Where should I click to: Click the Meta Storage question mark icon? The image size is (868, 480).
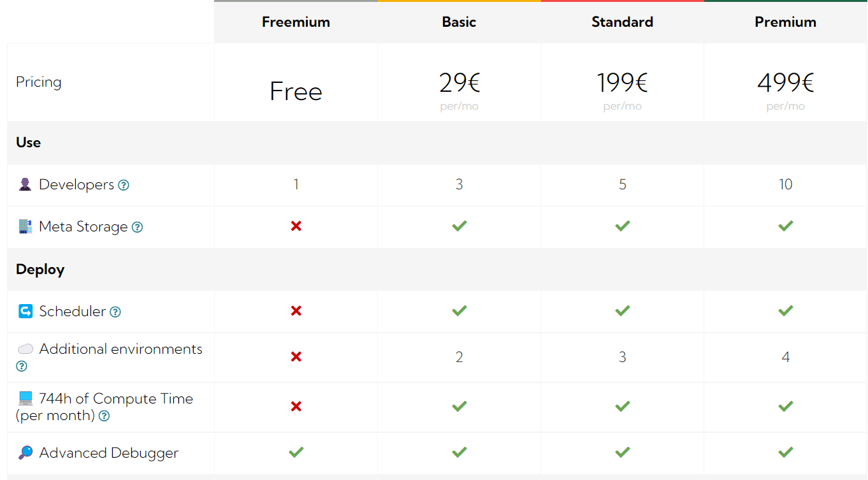coord(137,227)
